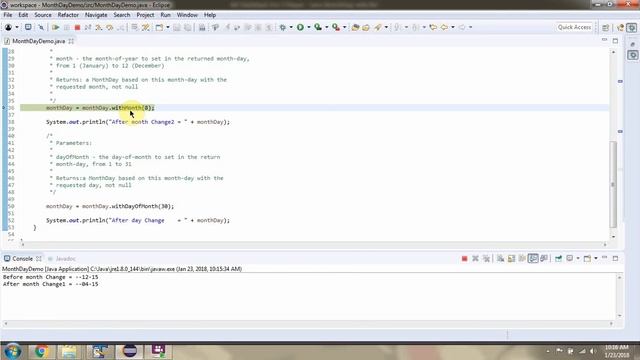Click the Last Edit Location arrow icon

(x=433, y=27)
